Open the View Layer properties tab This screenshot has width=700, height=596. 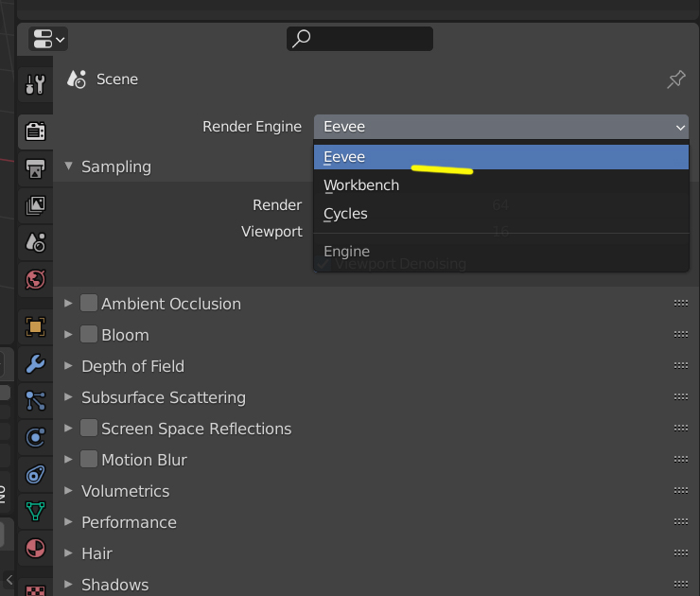[35, 204]
